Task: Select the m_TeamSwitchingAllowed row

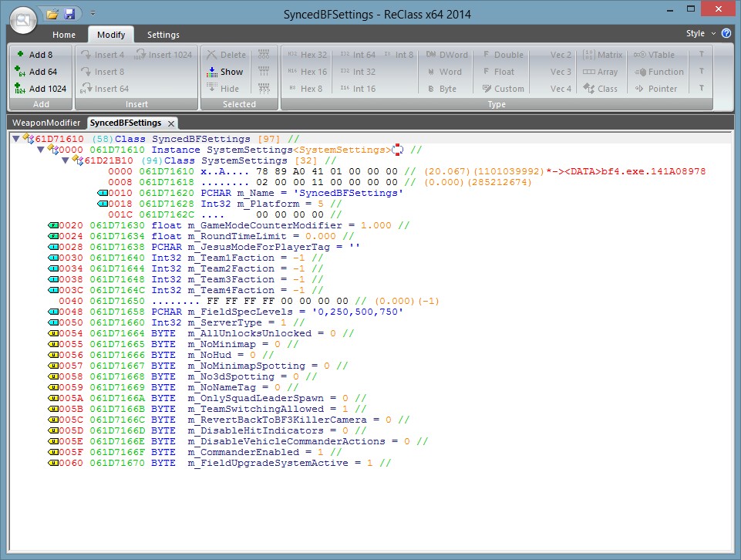Action: tap(207, 409)
